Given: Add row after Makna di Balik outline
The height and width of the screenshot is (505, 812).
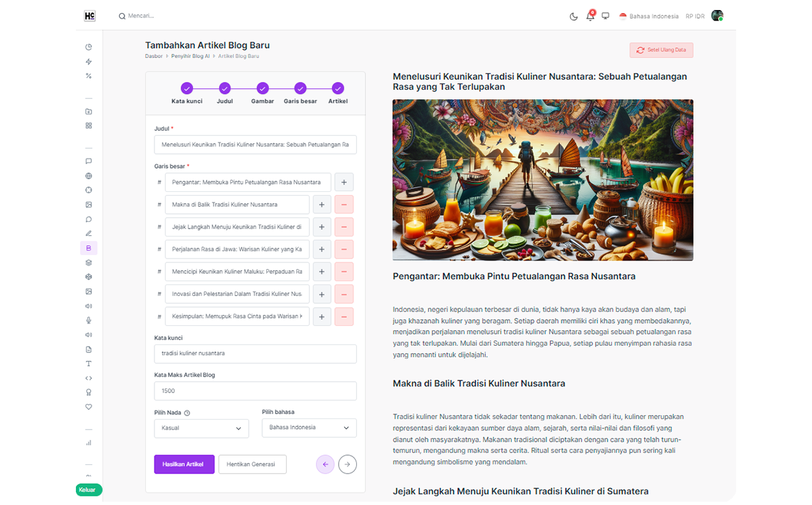Looking at the screenshot, I should [x=321, y=205].
